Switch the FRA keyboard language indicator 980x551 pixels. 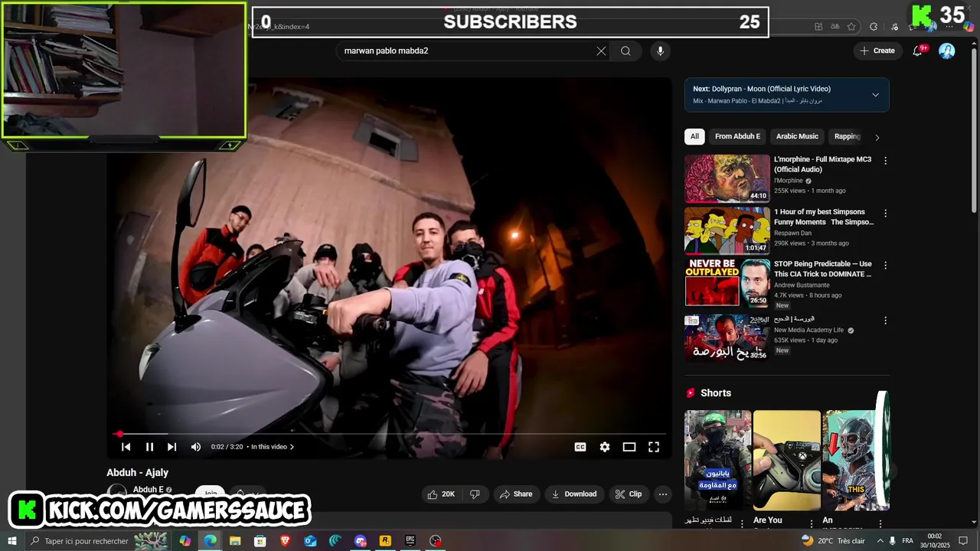(x=908, y=541)
